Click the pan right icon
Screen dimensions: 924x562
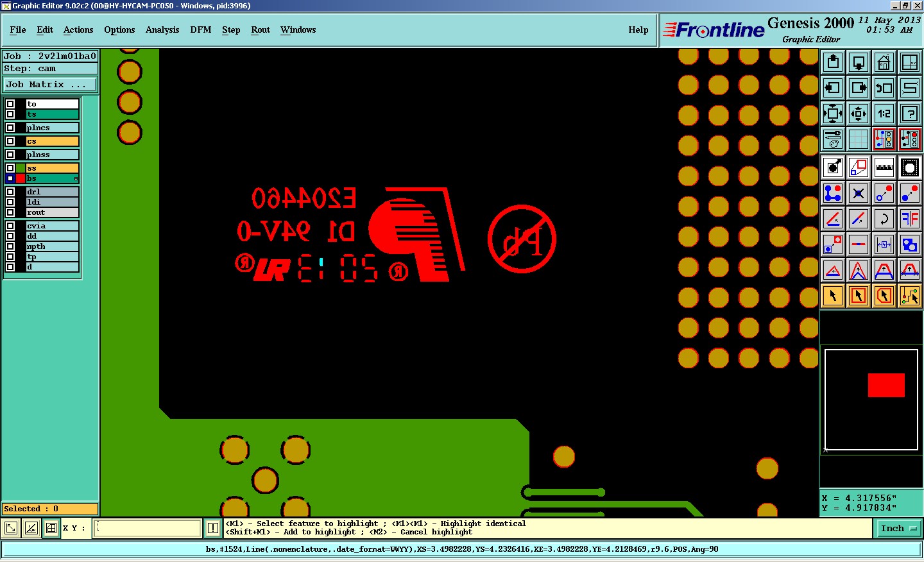pyautogui.click(x=859, y=88)
